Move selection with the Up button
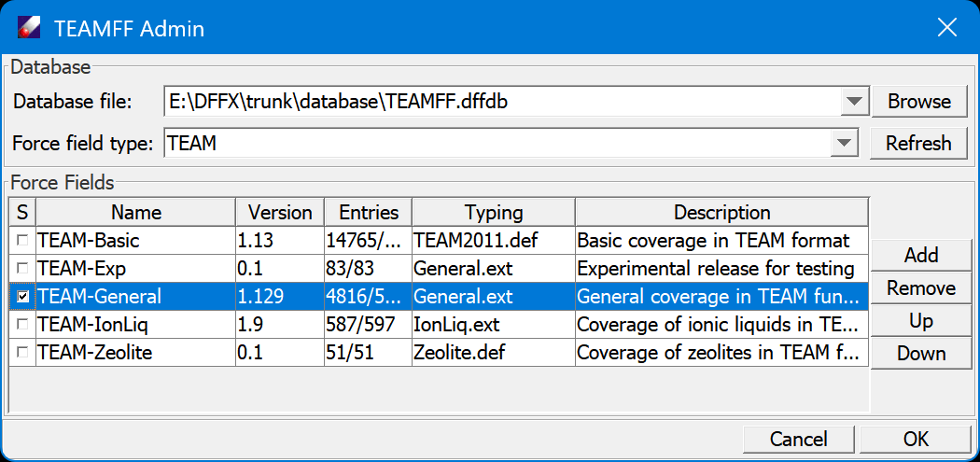The image size is (980, 462). pos(921,321)
